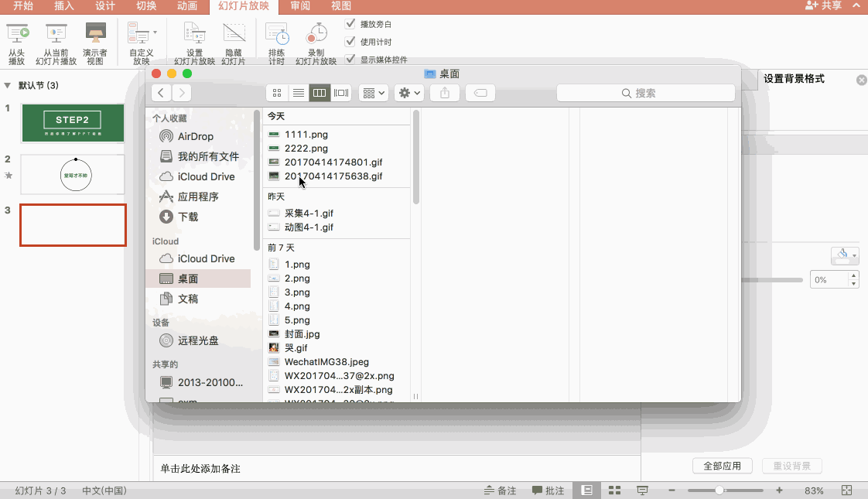Open 我的所有文件 in sidebar
868x499 pixels.
pyautogui.click(x=200, y=157)
